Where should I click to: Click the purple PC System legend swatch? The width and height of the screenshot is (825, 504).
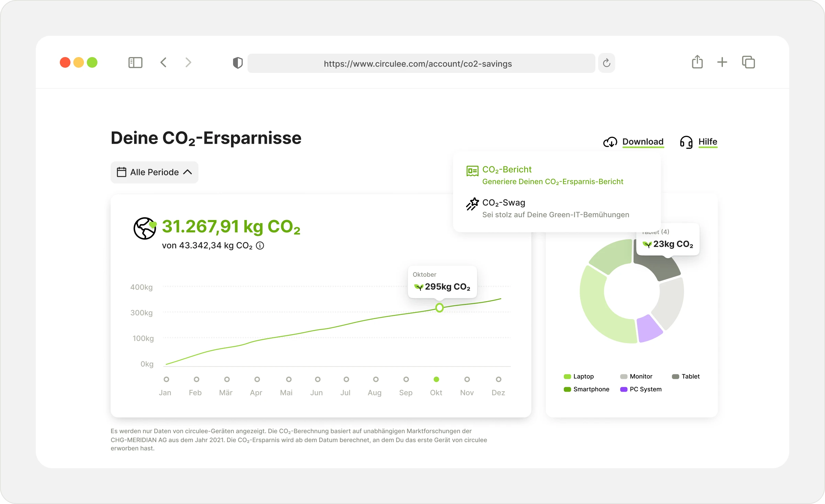[x=624, y=389]
